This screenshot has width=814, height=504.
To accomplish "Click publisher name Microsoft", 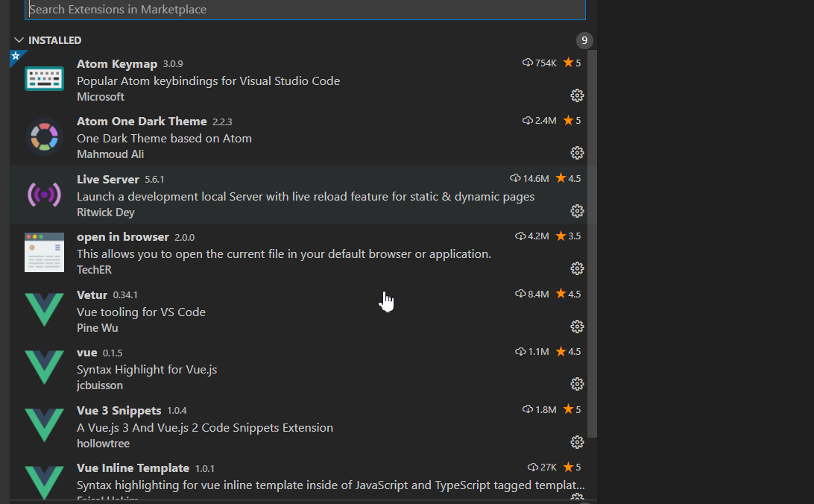I will (101, 97).
